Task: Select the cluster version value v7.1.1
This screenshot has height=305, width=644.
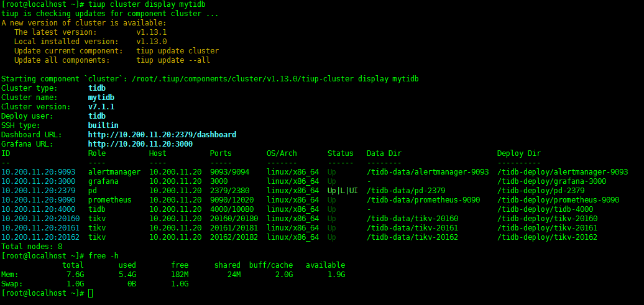Action: point(101,107)
